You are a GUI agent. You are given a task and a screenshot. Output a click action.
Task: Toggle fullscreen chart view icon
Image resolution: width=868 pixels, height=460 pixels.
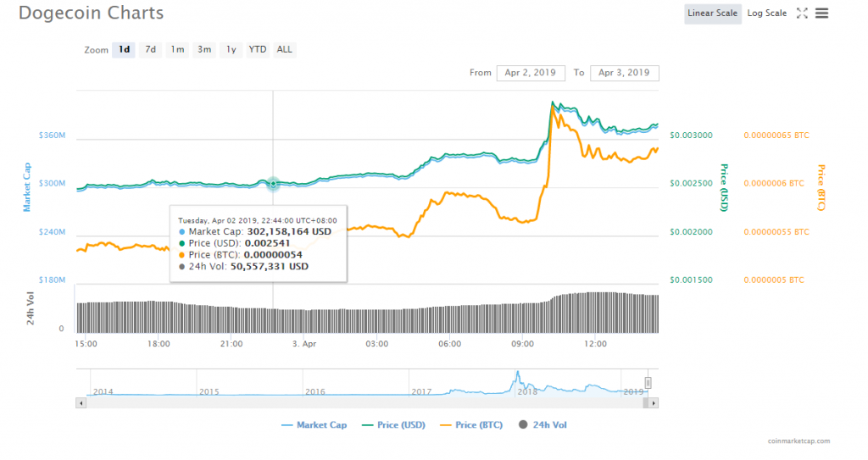pyautogui.click(x=802, y=14)
